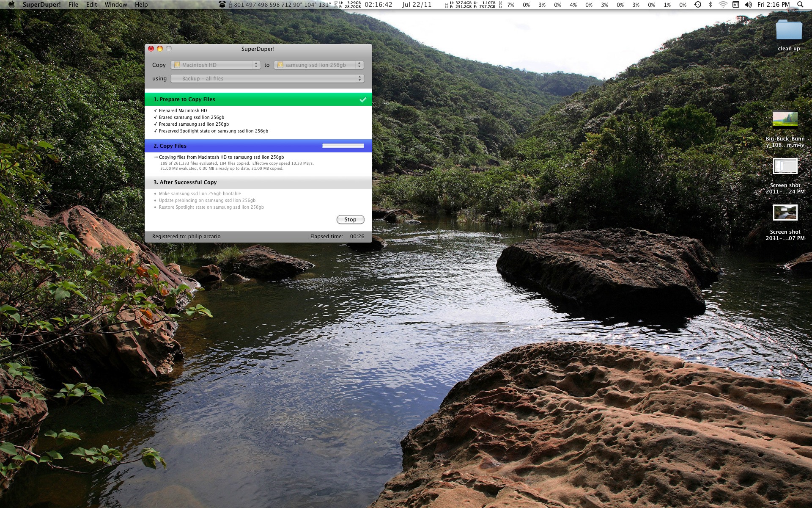Click the Spotlight magnifying glass icon
The height and width of the screenshot is (508, 812).
coord(800,5)
